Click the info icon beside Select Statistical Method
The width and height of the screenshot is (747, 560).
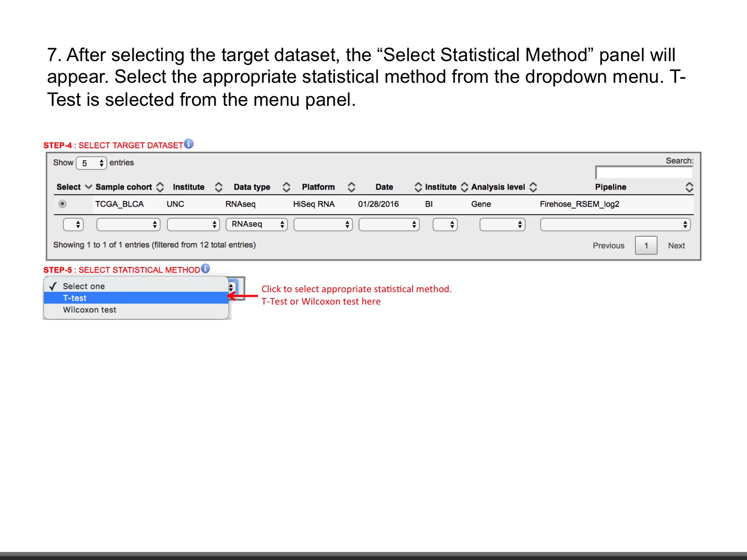pos(205,268)
